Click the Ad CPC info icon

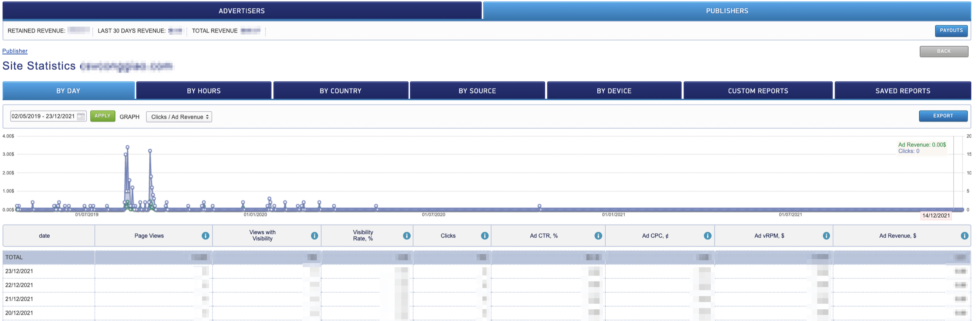707,235
